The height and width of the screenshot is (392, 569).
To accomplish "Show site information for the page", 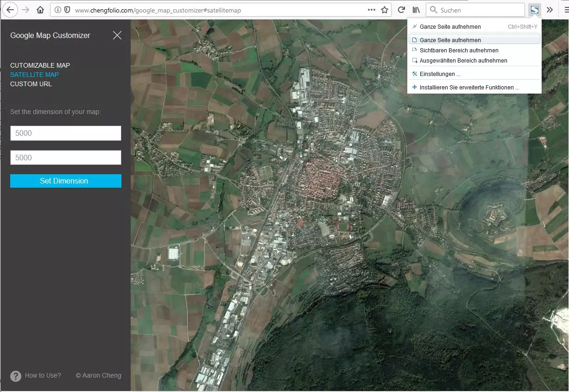I will pyautogui.click(x=57, y=10).
